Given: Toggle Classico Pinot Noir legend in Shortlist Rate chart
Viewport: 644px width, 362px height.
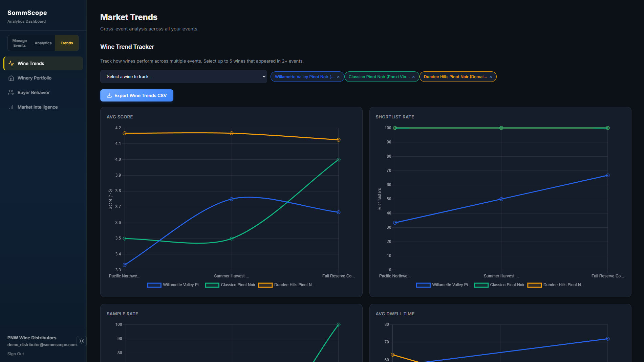Looking at the screenshot, I should coord(499,285).
